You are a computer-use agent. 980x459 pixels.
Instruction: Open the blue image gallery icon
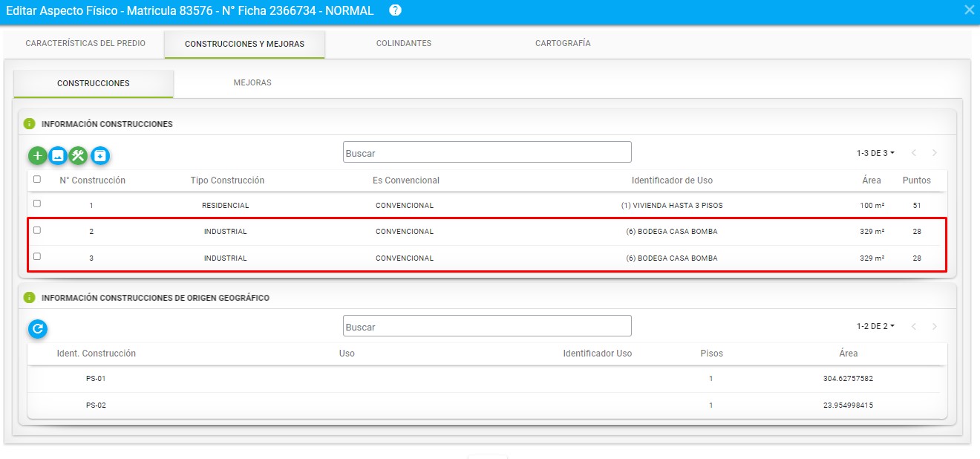pos(58,156)
